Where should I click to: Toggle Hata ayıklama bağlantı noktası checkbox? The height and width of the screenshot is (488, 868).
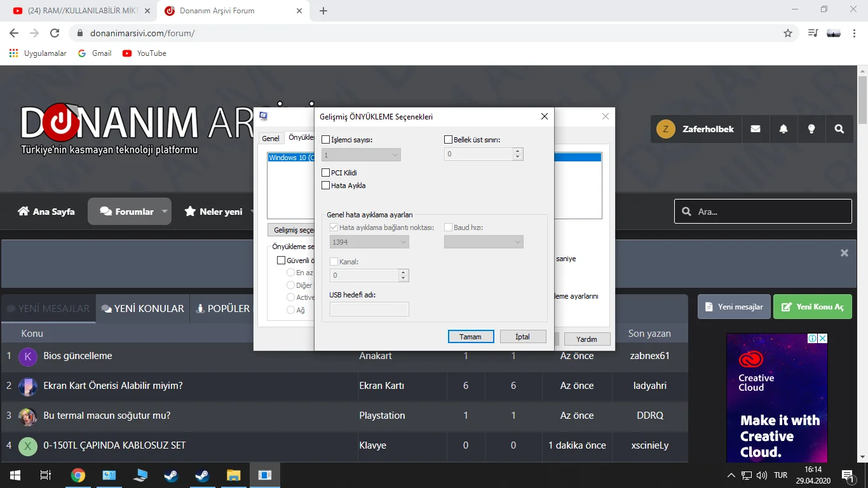pos(334,227)
